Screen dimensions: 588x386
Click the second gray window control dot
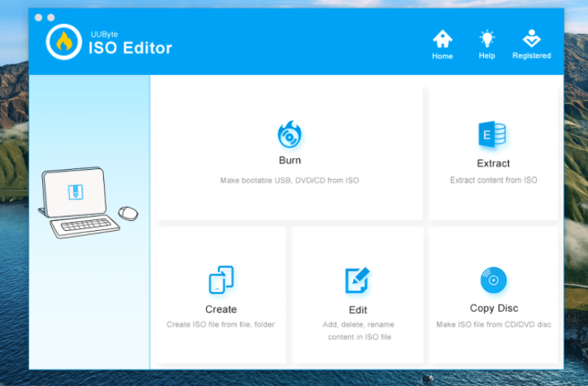51,17
